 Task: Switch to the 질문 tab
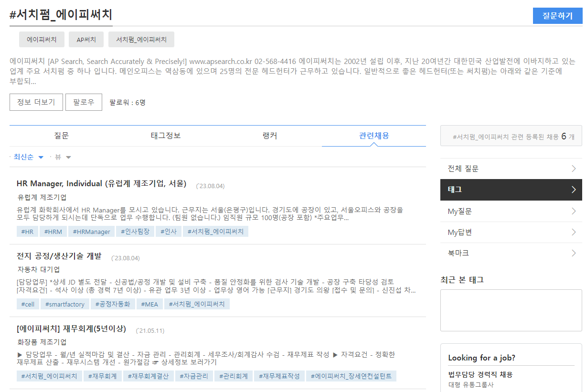click(x=62, y=136)
